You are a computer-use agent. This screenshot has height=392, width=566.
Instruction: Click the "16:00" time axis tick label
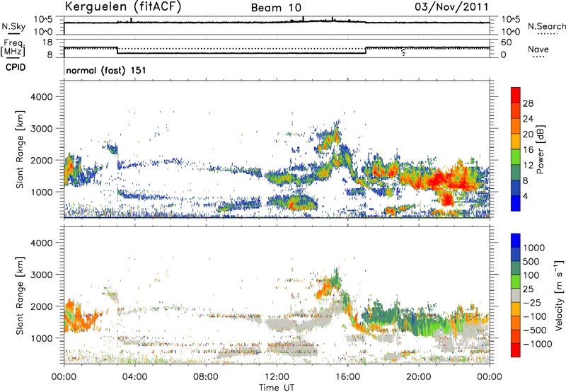click(x=347, y=377)
